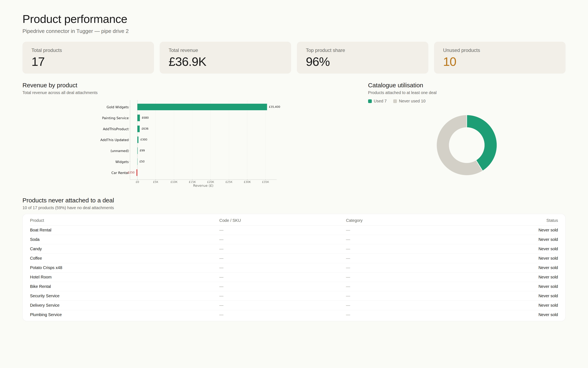This screenshot has height=368, width=588.
Task: Click the Painting Service bar
Action: pos(138,118)
